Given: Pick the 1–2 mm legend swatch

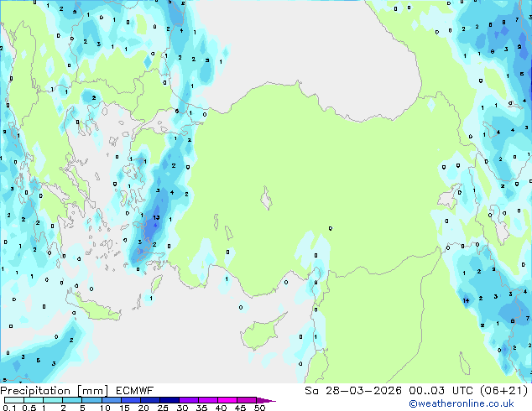Looking at the screenshot, I should [53, 400].
